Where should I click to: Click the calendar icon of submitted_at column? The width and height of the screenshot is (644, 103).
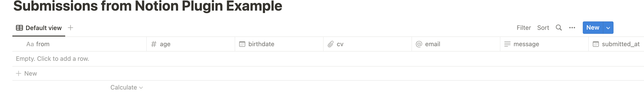point(596,44)
